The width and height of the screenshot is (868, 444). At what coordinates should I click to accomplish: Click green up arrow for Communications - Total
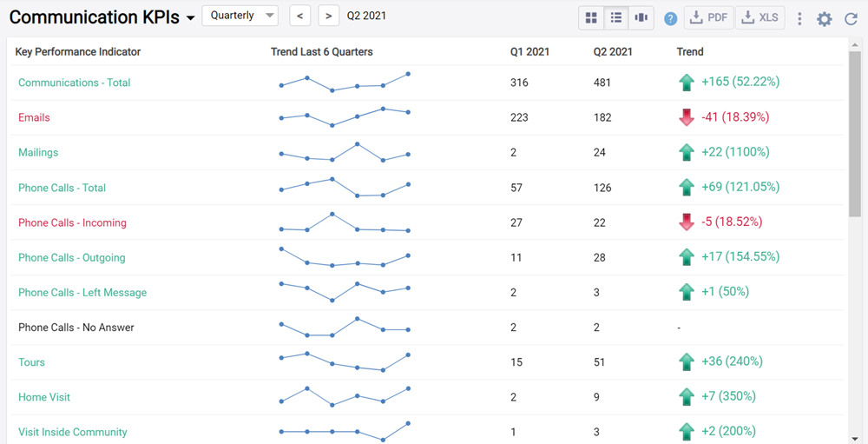point(686,83)
